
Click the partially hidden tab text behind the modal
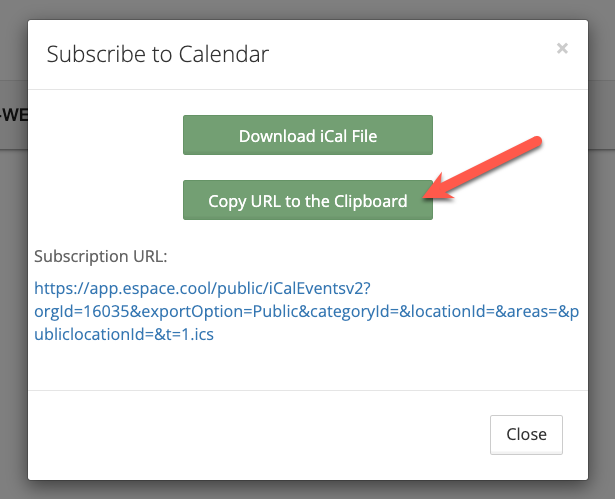13,114
